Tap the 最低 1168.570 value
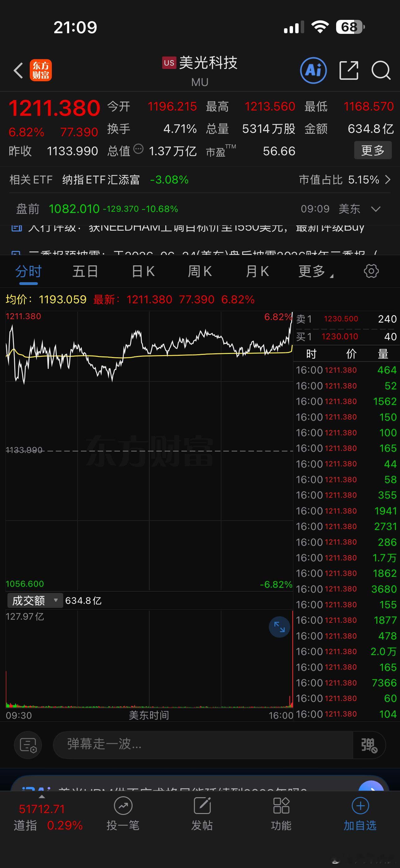 [x=368, y=106]
